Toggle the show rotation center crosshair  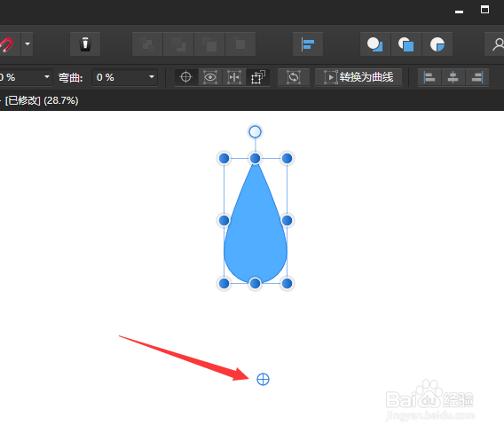pos(185,77)
